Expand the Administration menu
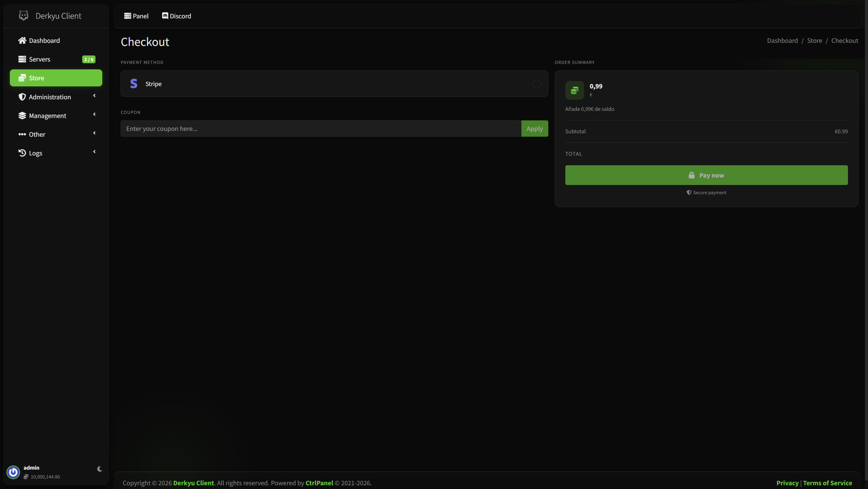Viewport: 868px width, 489px height. (x=56, y=97)
